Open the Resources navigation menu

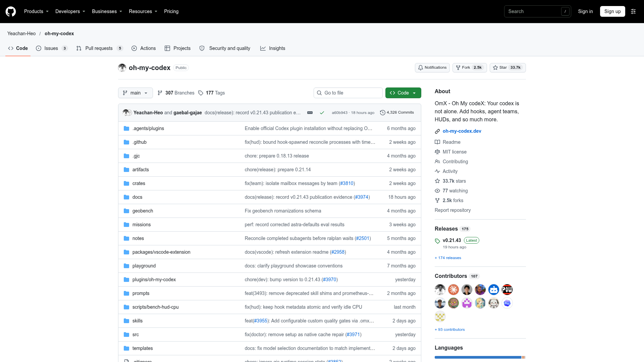tap(143, 11)
